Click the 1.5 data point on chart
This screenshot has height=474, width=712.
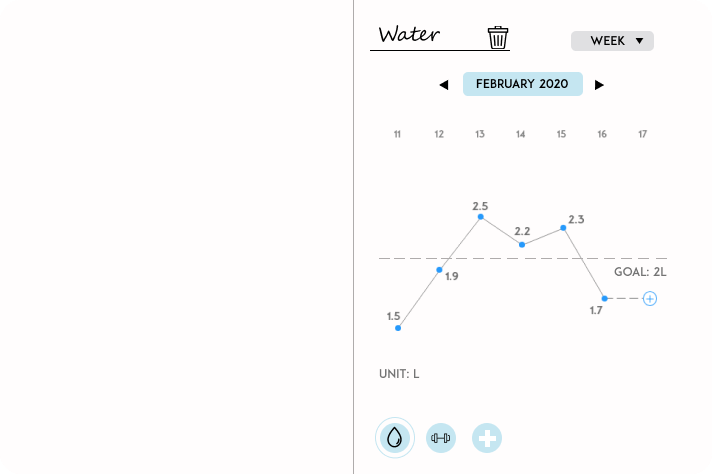(398, 328)
